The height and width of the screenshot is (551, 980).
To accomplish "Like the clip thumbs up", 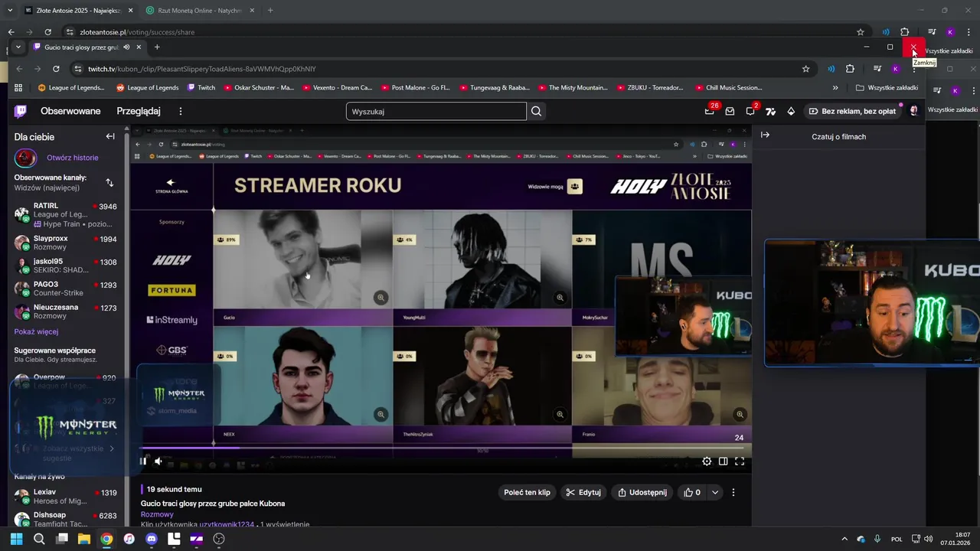I will (x=692, y=492).
